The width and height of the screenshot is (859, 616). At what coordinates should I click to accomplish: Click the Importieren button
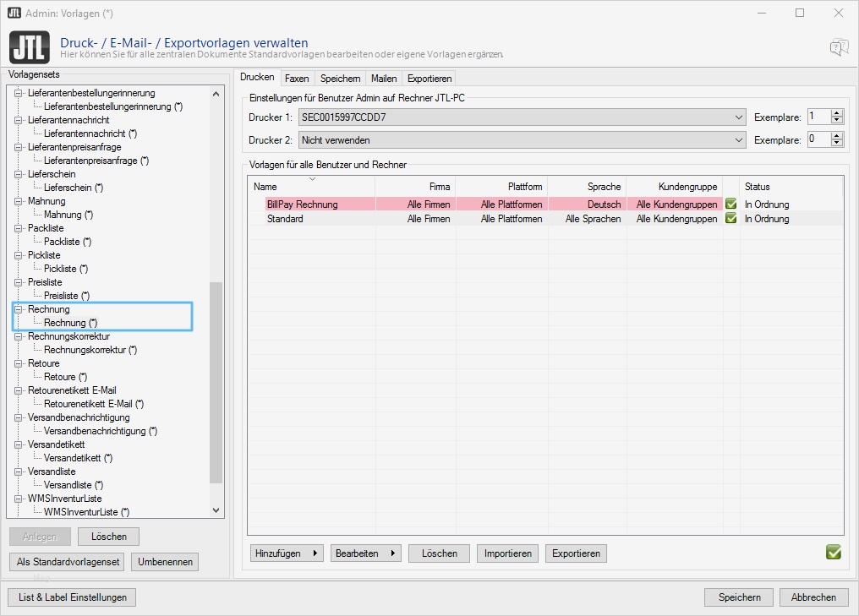tap(508, 553)
